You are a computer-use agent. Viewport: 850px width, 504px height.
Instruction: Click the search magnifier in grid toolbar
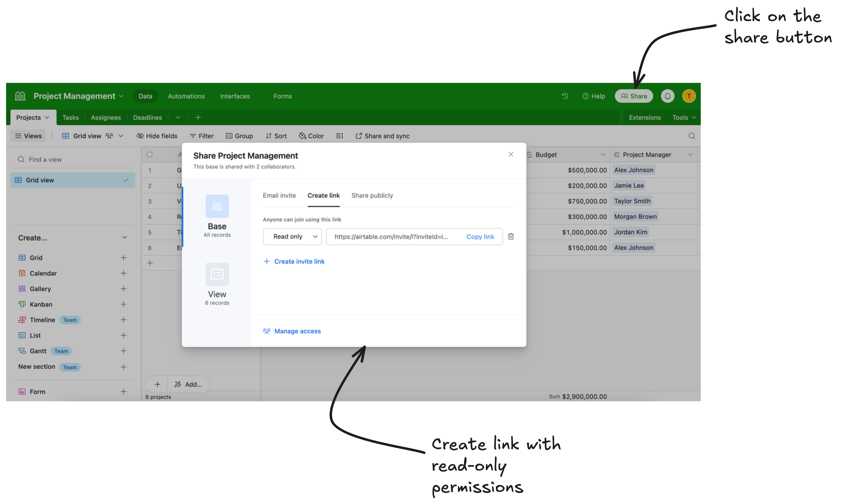point(692,136)
